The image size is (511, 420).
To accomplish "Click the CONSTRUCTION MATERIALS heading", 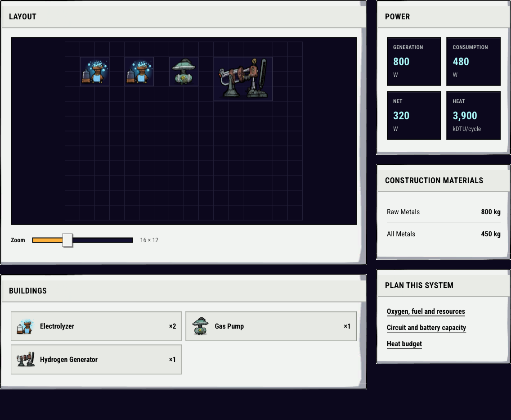I will click(434, 181).
